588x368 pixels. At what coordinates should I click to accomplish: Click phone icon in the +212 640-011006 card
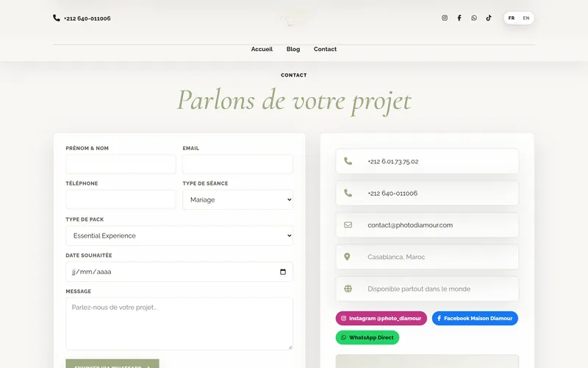348,193
